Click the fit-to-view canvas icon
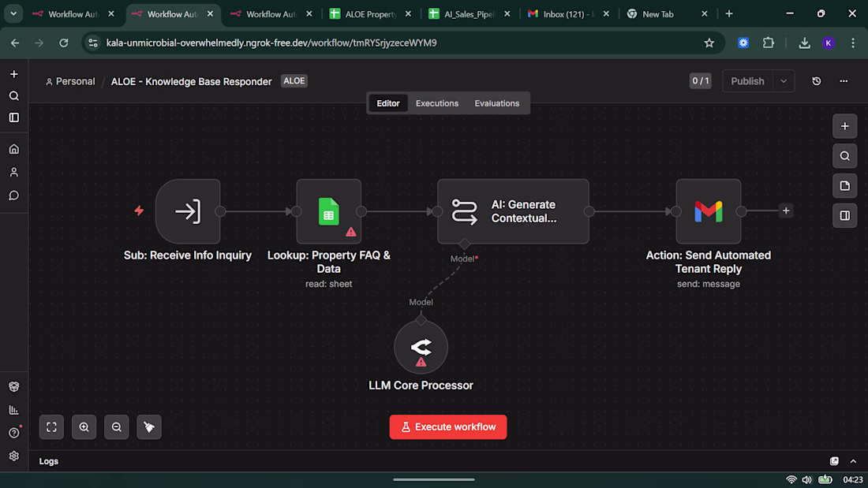This screenshot has height=488, width=868. click(51, 427)
